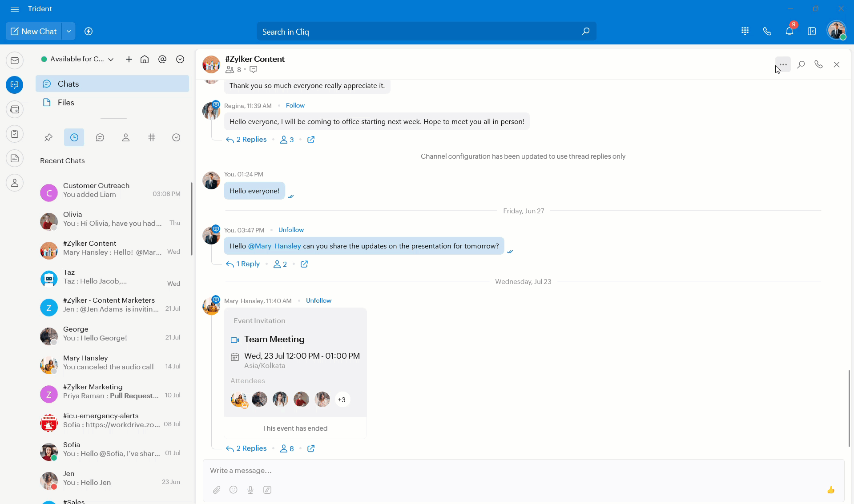Open channel more options menu

[783, 64]
